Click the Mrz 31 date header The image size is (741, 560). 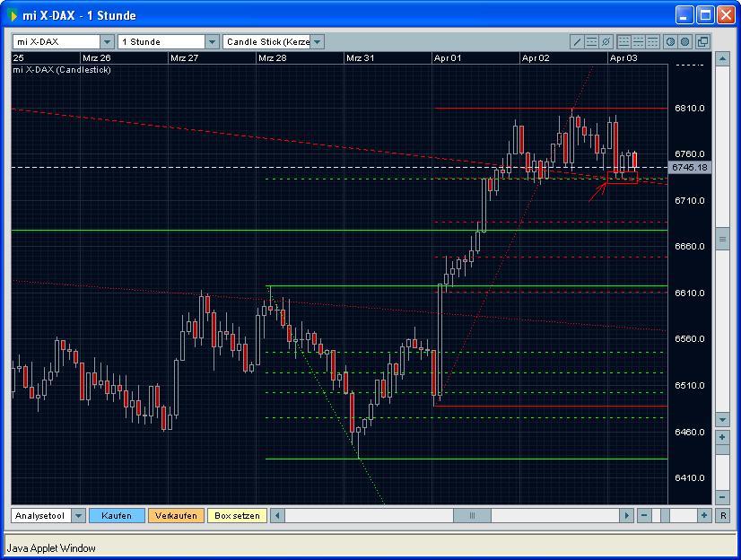coord(360,58)
